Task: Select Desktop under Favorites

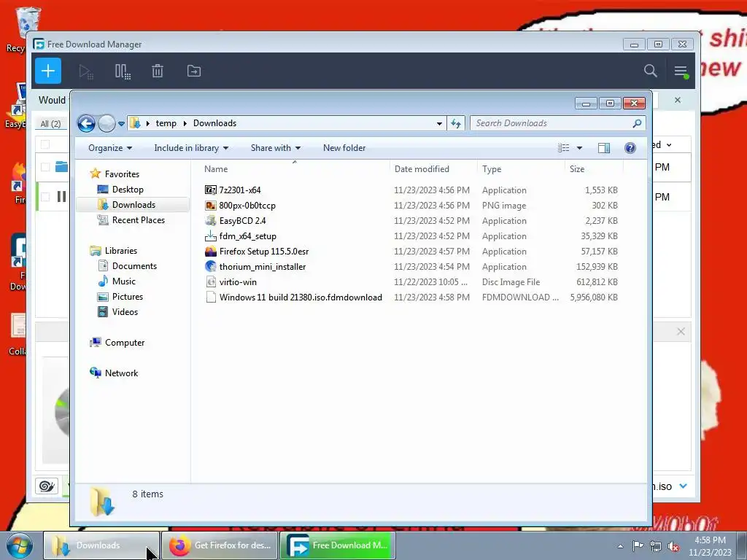Action: click(128, 190)
